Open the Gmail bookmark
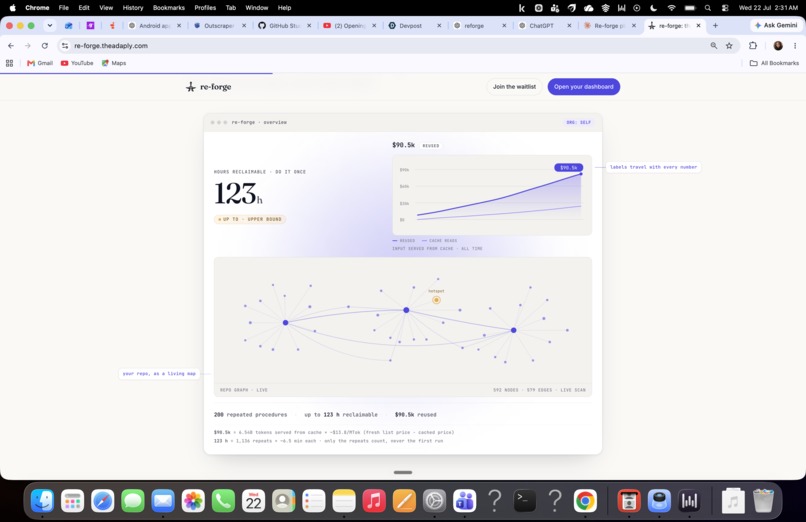 pyautogui.click(x=40, y=63)
